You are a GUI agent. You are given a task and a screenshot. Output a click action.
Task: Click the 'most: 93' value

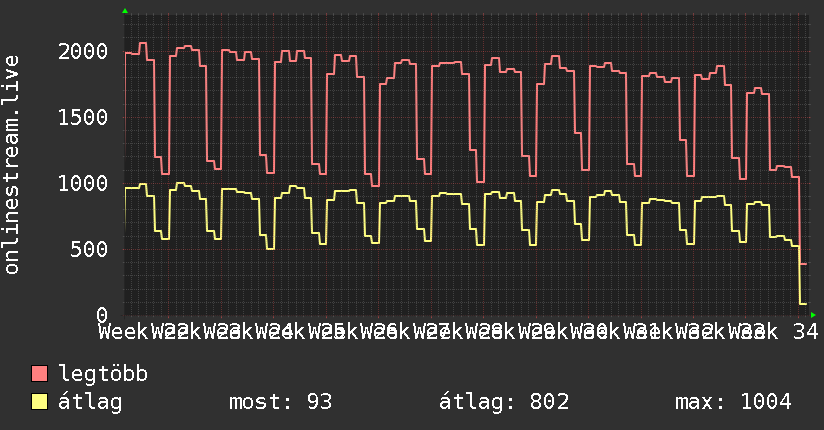pyautogui.click(x=281, y=402)
